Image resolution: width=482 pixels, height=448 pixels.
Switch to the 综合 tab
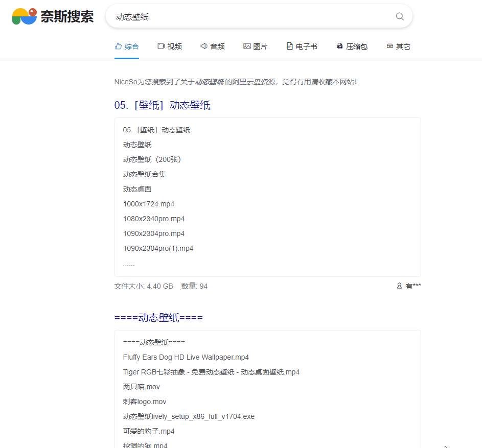click(x=127, y=46)
